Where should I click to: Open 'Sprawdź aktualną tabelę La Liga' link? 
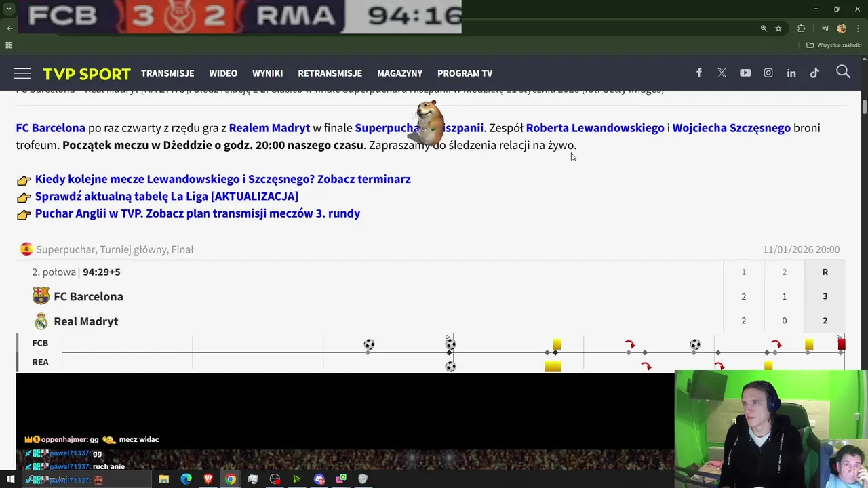point(167,196)
